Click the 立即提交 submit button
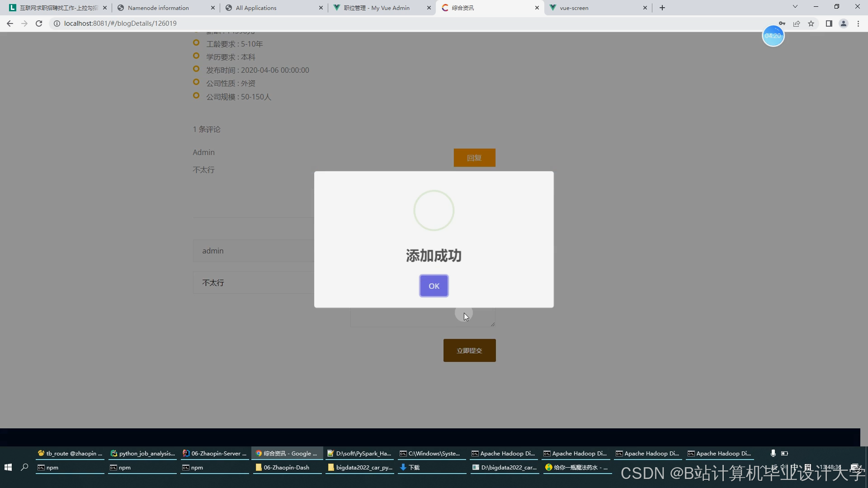 click(469, 350)
